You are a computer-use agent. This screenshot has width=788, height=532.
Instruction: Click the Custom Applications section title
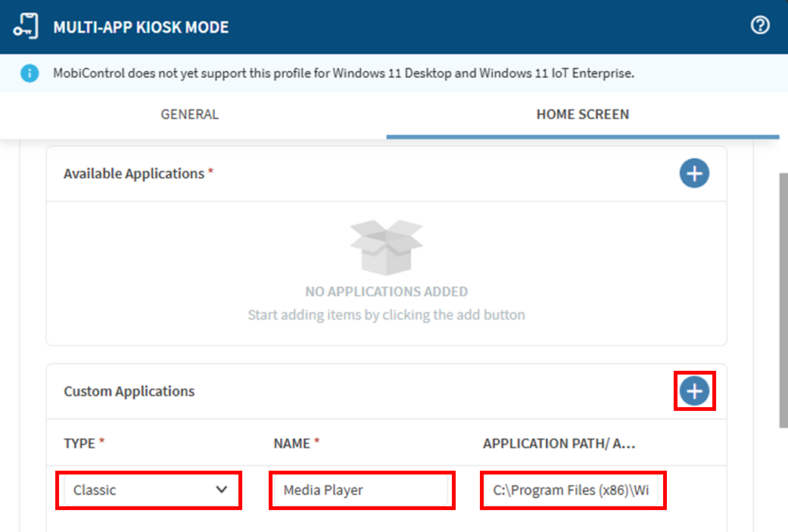tap(129, 391)
